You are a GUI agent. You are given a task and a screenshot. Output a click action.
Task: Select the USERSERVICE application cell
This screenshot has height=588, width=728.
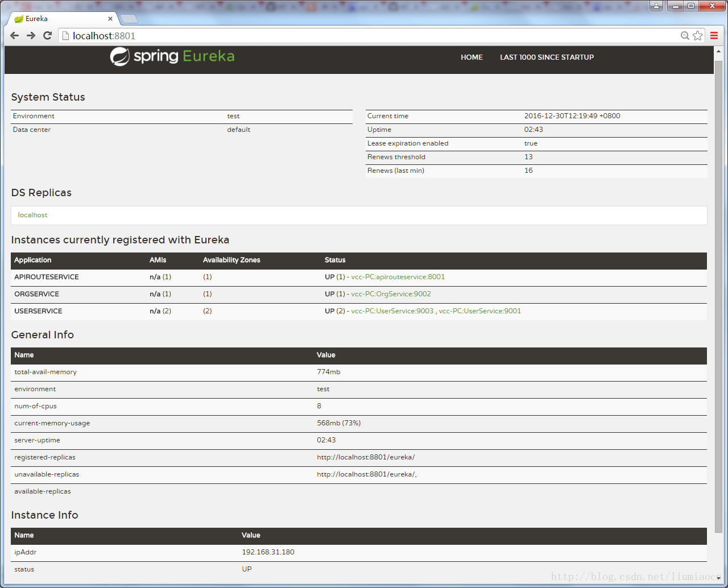pos(38,311)
